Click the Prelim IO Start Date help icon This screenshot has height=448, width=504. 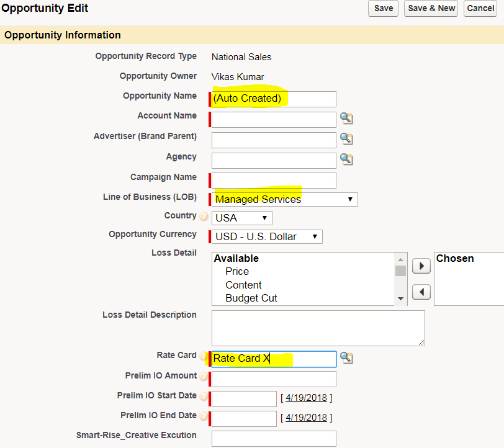point(204,396)
